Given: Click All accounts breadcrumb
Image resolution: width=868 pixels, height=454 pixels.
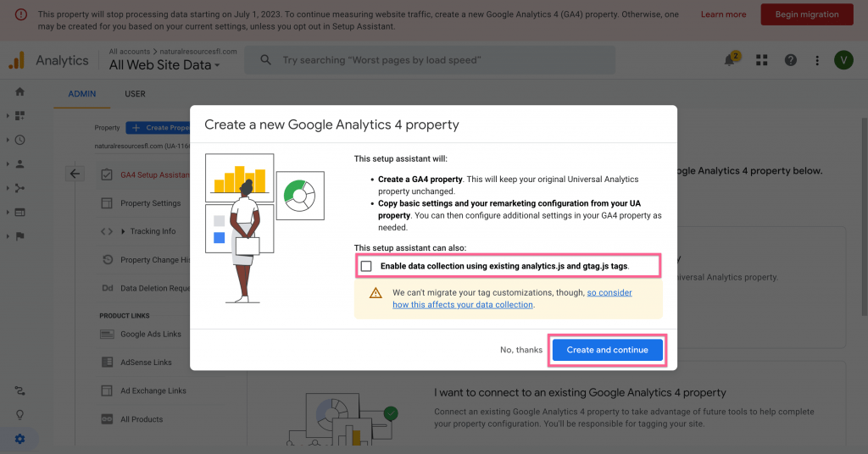Looking at the screenshot, I should click(129, 52).
